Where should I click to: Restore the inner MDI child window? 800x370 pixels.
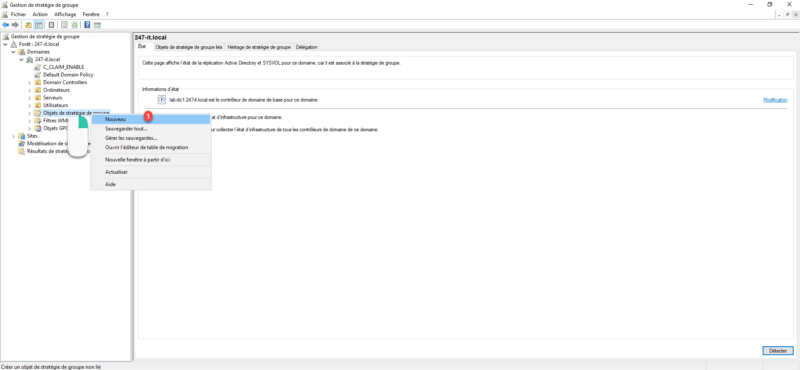pos(787,15)
